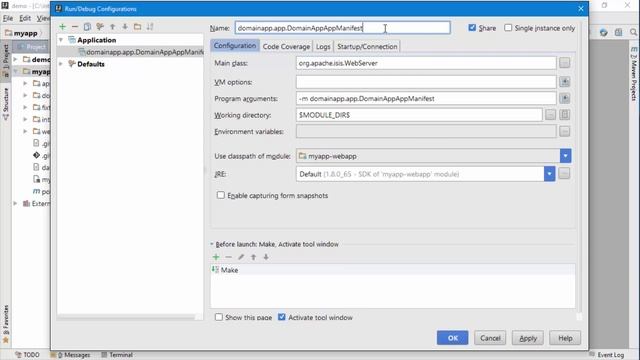
Task: Browse Working directory ellipsis button
Action: (x=550, y=115)
